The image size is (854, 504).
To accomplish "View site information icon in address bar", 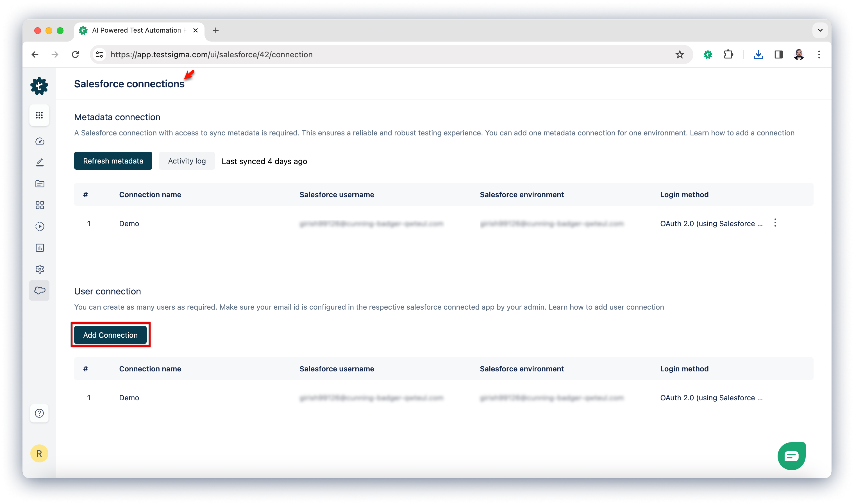I will point(99,54).
